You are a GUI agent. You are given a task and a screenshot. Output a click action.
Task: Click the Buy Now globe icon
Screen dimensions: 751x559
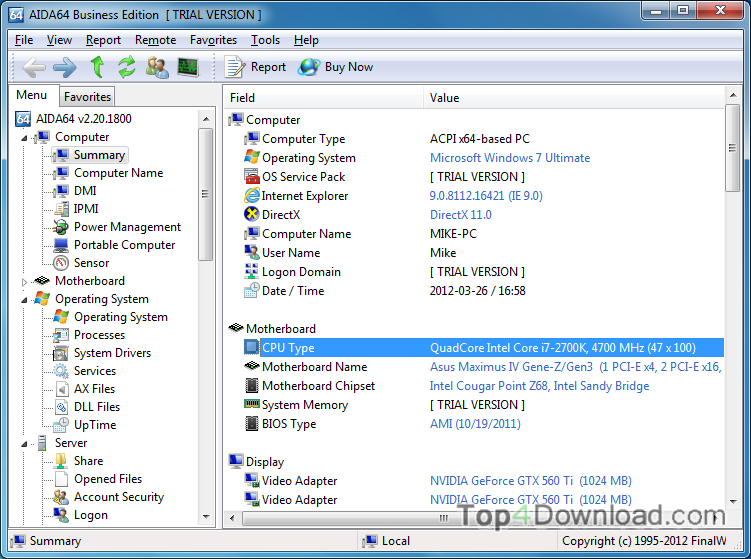(309, 67)
